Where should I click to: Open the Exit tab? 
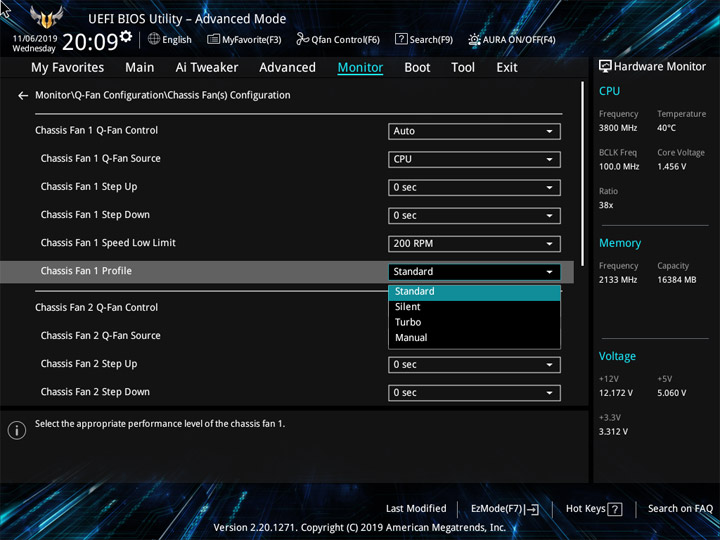click(506, 68)
